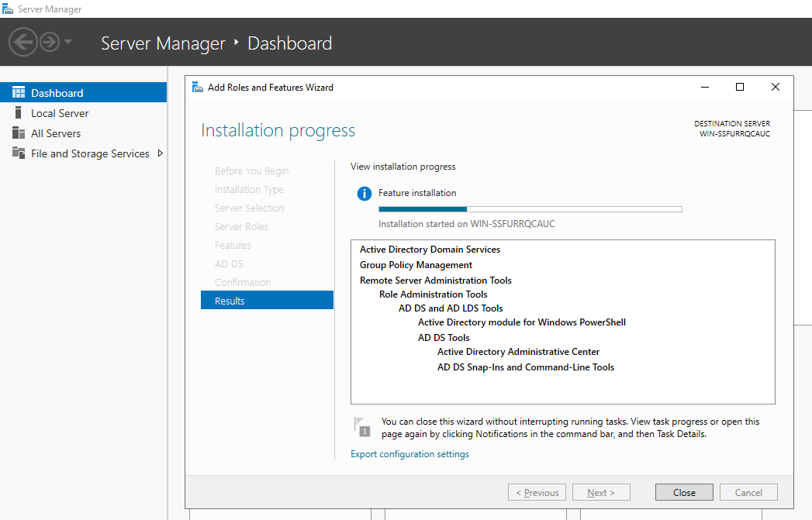The height and width of the screenshot is (520, 812).
Task: Maximize the Add Roles wizard window
Action: (x=740, y=88)
